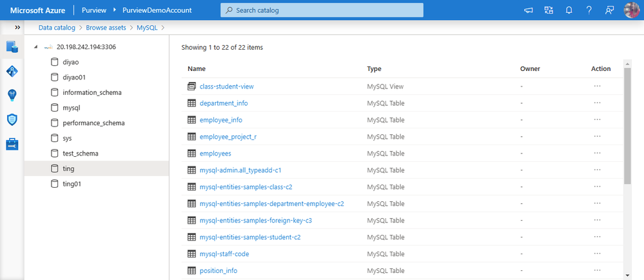This screenshot has height=280, width=644.
Task: Open mysql-entities-samples-student-c2 table
Action: (x=250, y=237)
